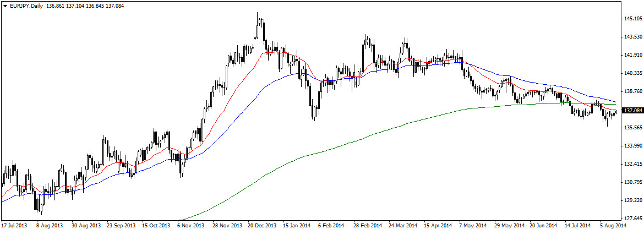Click the 145.105 price axis label
644x229 pixels.
click(633, 19)
